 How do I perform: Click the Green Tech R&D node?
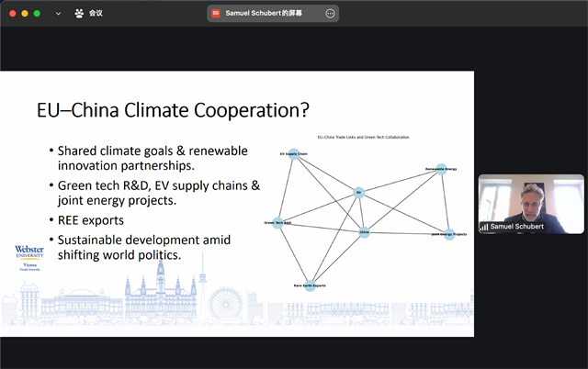click(277, 223)
